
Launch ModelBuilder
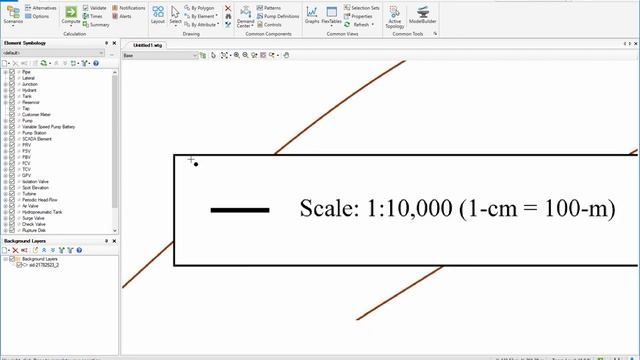tap(422, 15)
